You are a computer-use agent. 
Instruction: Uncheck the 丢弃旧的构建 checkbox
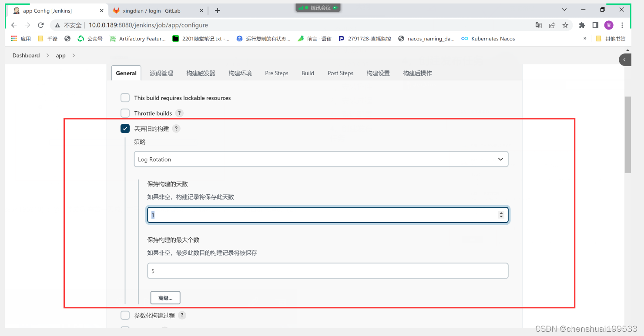tap(125, 129)
